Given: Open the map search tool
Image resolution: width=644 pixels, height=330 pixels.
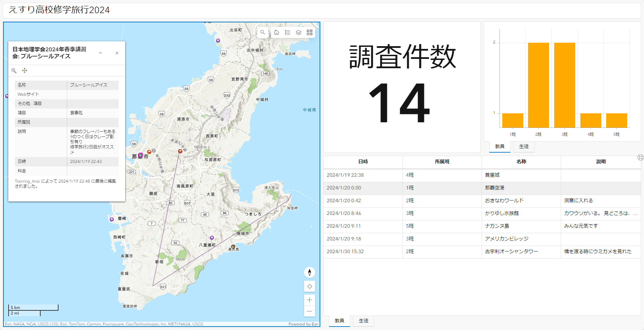Looking at the screenshot, I should point(262,32).
